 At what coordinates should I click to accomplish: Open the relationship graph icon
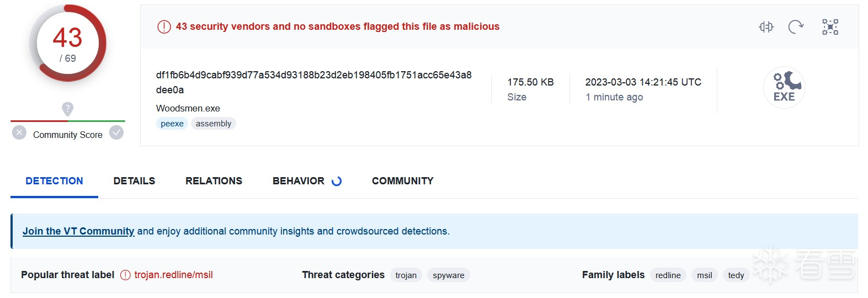coord(830,26)
